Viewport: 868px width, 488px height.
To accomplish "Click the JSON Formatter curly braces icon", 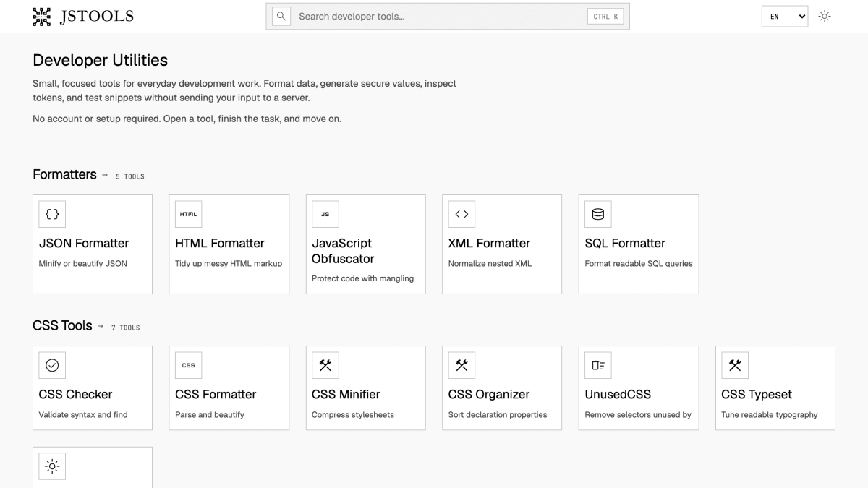I will pos(52,214).
